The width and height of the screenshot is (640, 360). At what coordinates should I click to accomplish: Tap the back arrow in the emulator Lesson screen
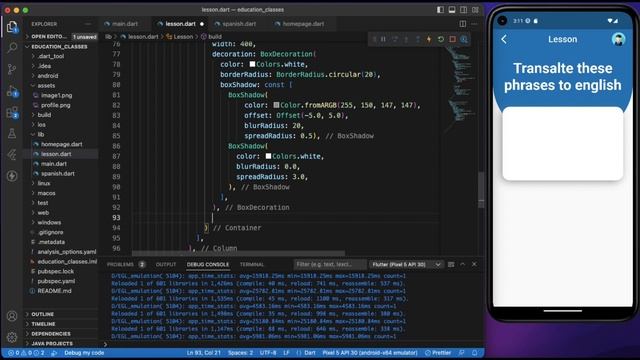(x=504, y=39)
